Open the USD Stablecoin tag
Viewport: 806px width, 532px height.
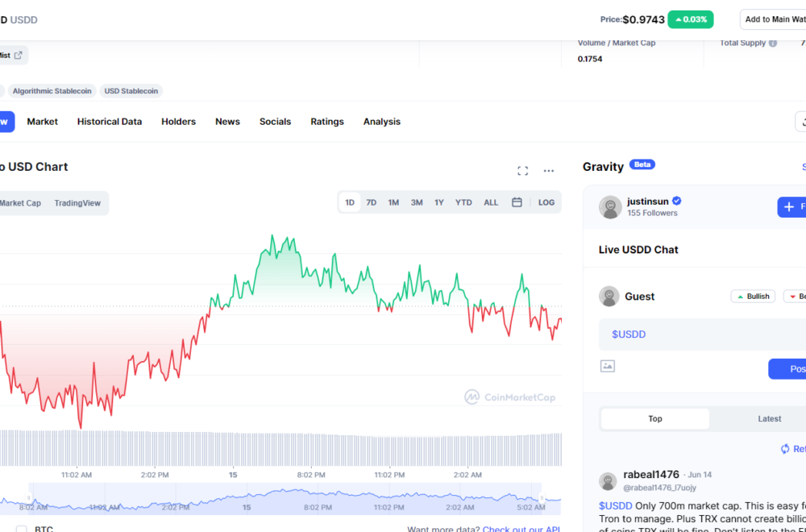tap(131, 91)
